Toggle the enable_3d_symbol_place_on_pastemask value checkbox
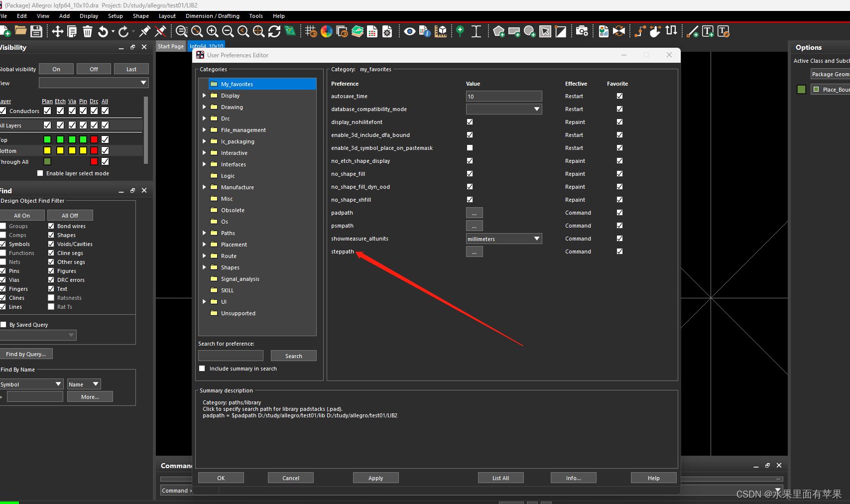The width and height of the screenshot is (850, 504). [470, 148]
